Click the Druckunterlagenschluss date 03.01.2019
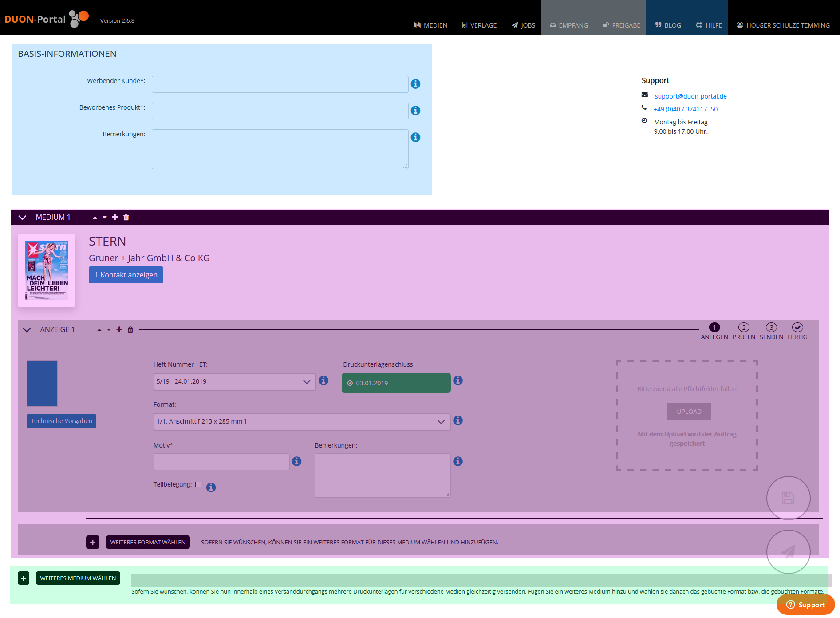The image size is (840, 618). [396, 383]
